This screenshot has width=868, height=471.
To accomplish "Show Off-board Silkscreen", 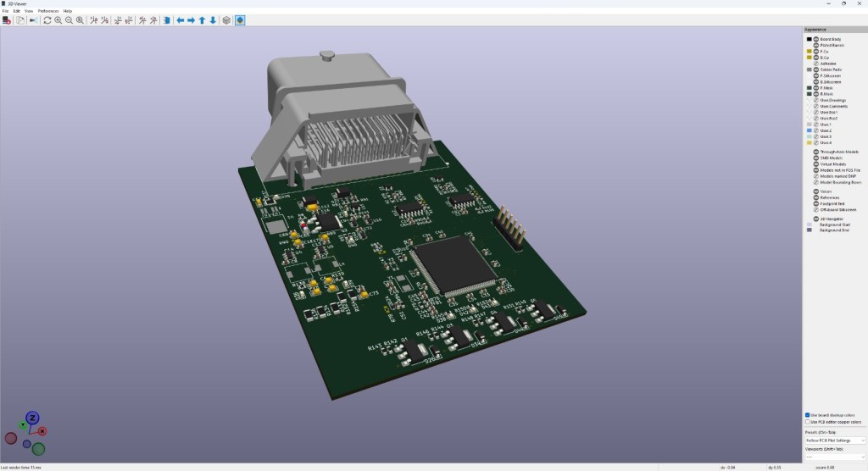I will (x=816, y=210).
